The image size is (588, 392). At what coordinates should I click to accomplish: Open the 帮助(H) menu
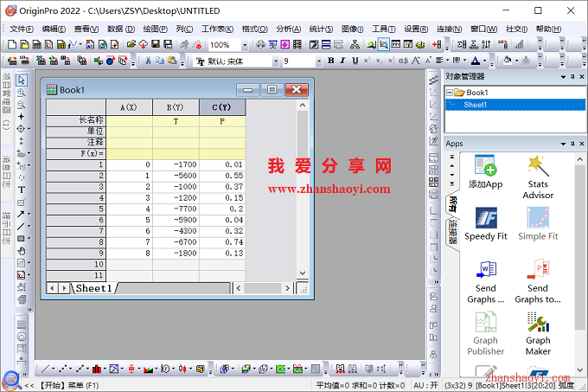548,29
